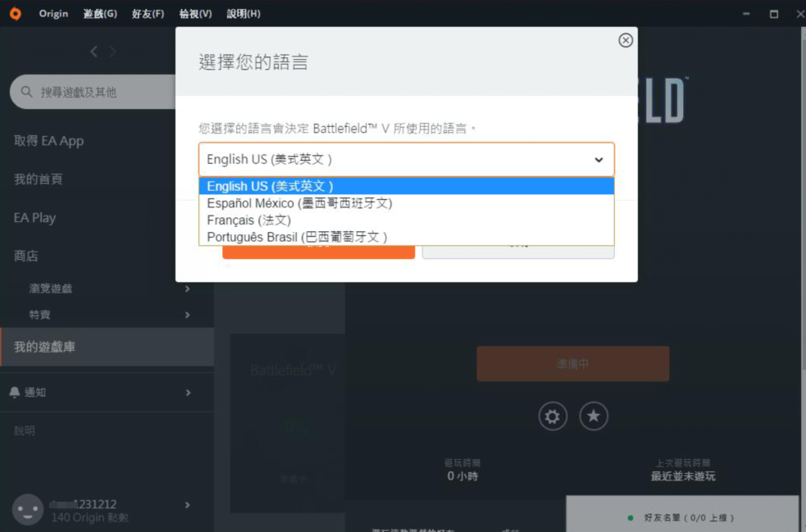Viewport: 806px width, 532px height.
Task: Click 說明 in sidebar
Action: pyautogui.click(x=24, y=430)
